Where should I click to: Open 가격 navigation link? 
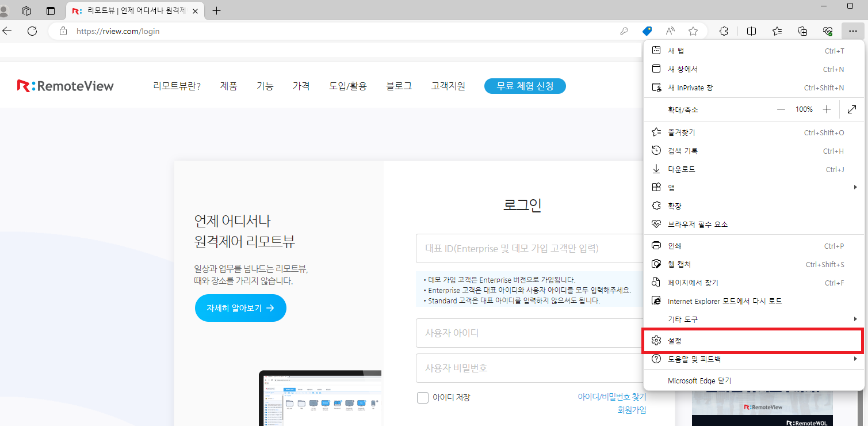click(x=301, y=86)
